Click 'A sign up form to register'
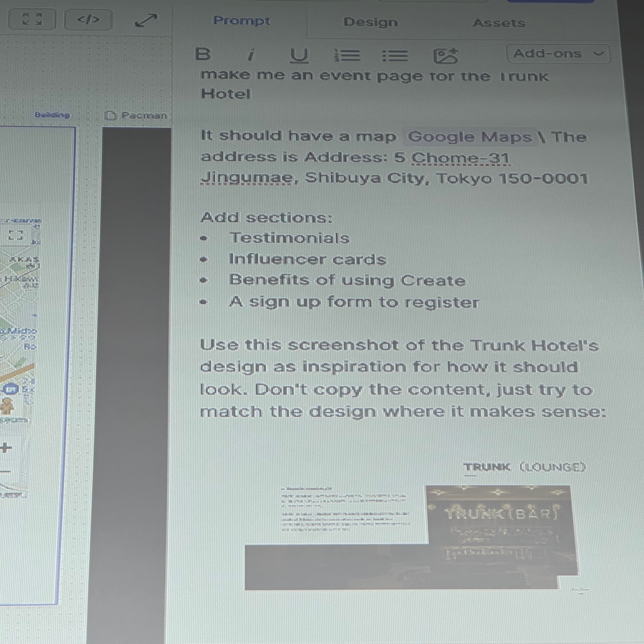 tap(354, 302)
